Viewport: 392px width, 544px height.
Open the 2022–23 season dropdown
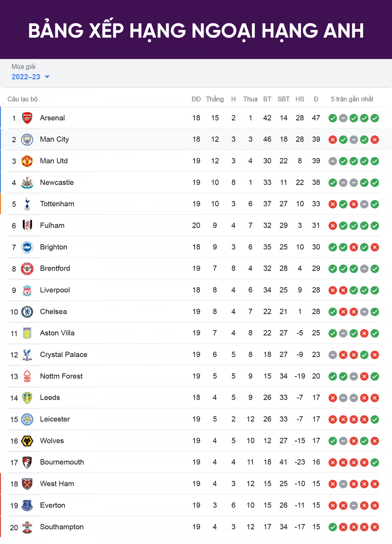click(x=30, y=77)
